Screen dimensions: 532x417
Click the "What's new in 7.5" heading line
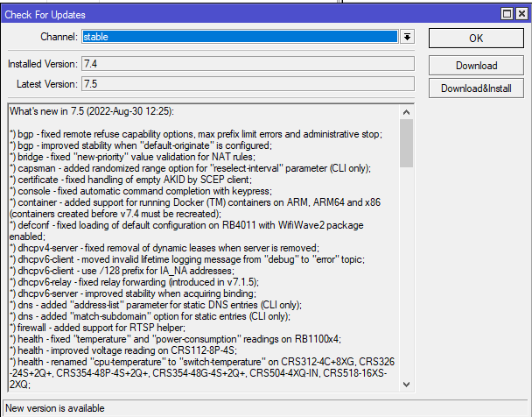coord(92,111)
